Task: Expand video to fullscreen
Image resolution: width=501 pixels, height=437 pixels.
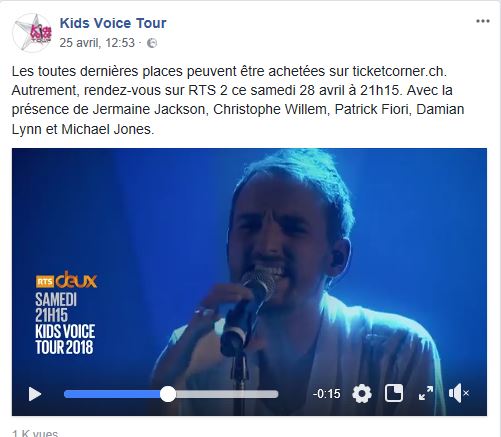Action: point(426,393)
